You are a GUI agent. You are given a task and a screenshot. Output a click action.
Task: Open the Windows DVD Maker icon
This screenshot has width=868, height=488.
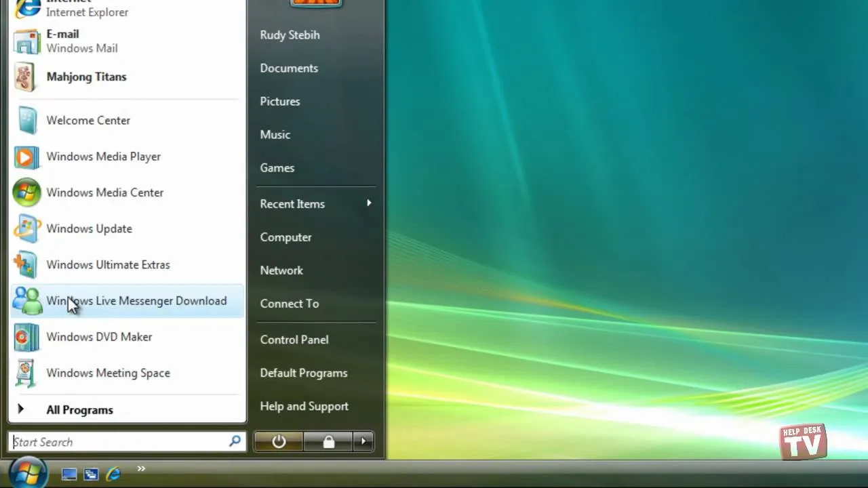point(26,338)
